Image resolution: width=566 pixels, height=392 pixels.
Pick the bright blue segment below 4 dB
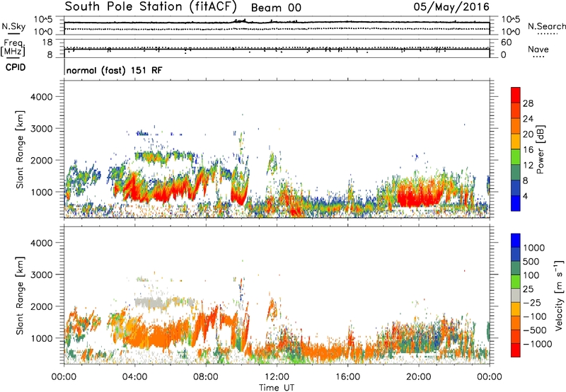coord(516,203)
